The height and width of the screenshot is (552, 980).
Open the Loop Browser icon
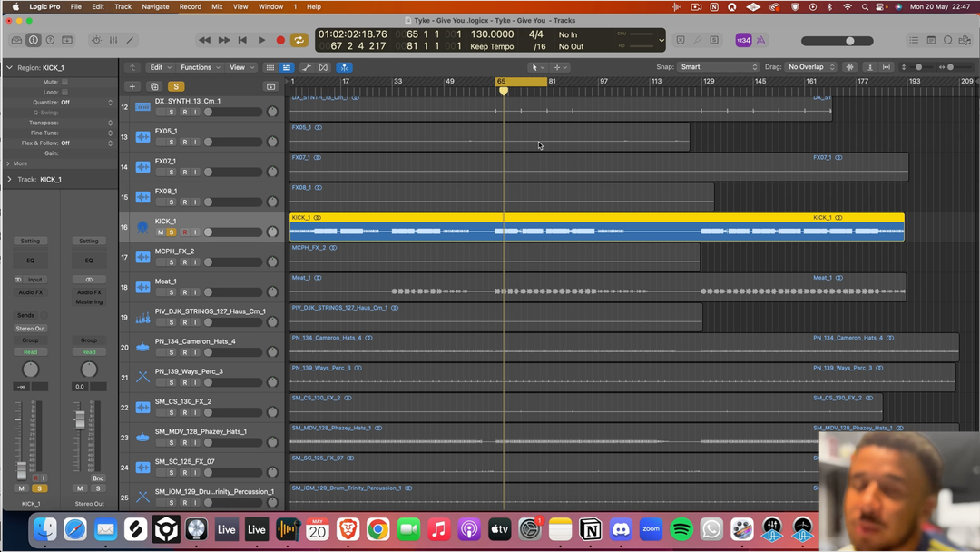(947, 40)
